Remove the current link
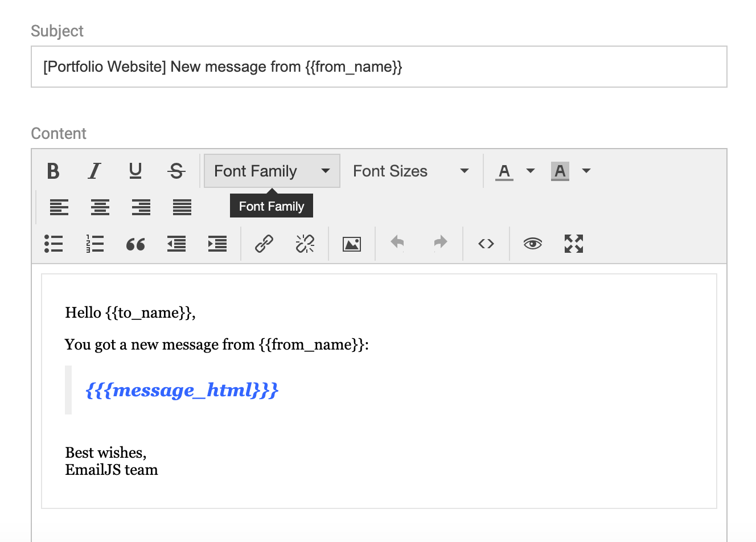The height and width of the screenshot is (542, 756). coord(305,244)
